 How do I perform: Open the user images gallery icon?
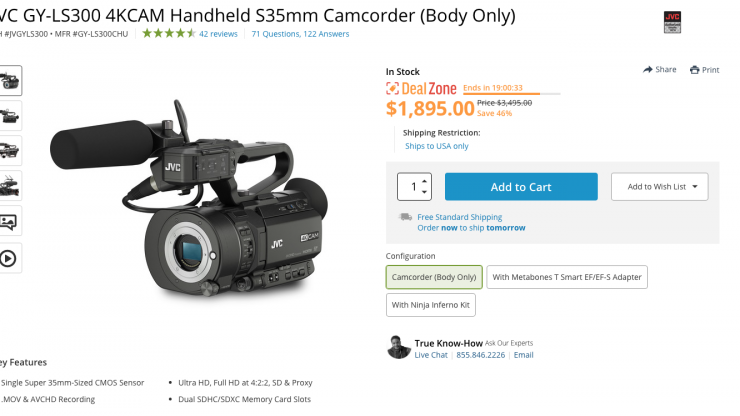point(8,221)
